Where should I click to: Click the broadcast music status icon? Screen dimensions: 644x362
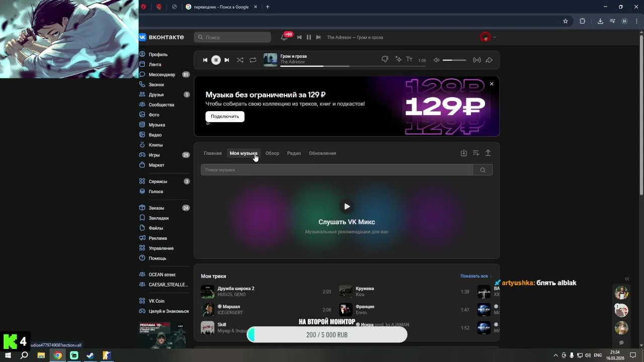click(476, 60)
